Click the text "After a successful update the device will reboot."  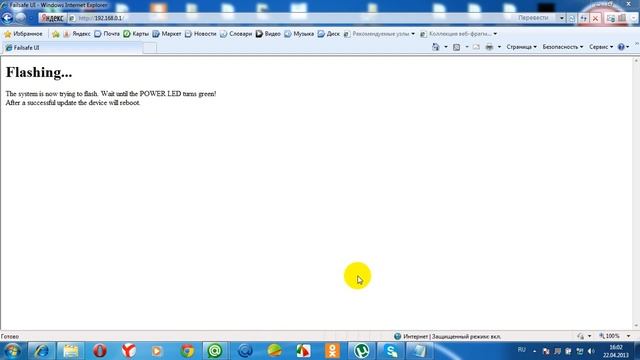73,103
